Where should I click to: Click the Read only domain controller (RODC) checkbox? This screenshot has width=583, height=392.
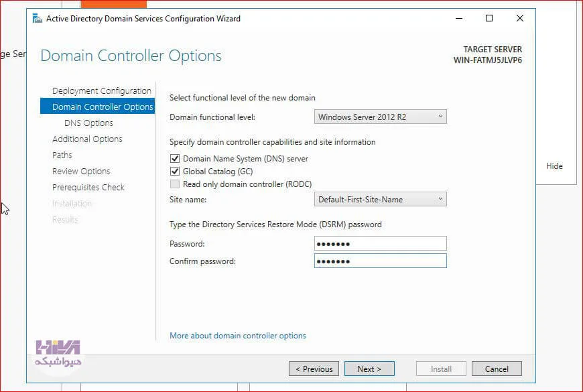coord(175,184)
